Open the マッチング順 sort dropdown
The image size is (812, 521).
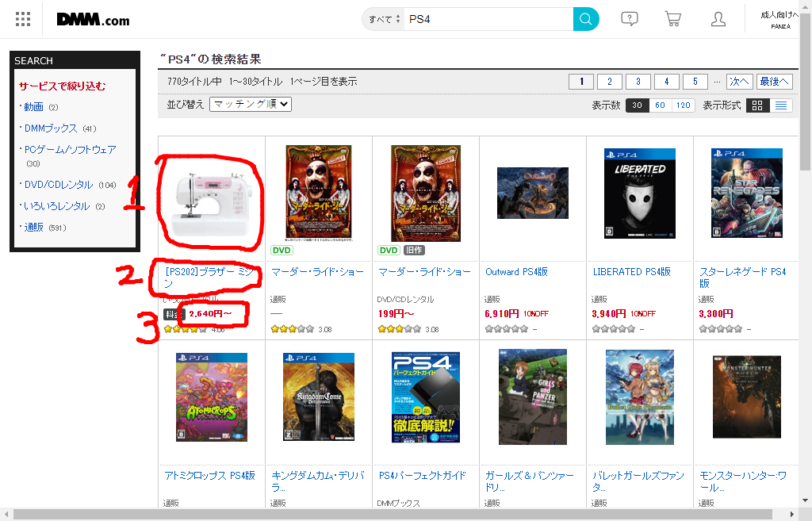(x=251, y=104)
